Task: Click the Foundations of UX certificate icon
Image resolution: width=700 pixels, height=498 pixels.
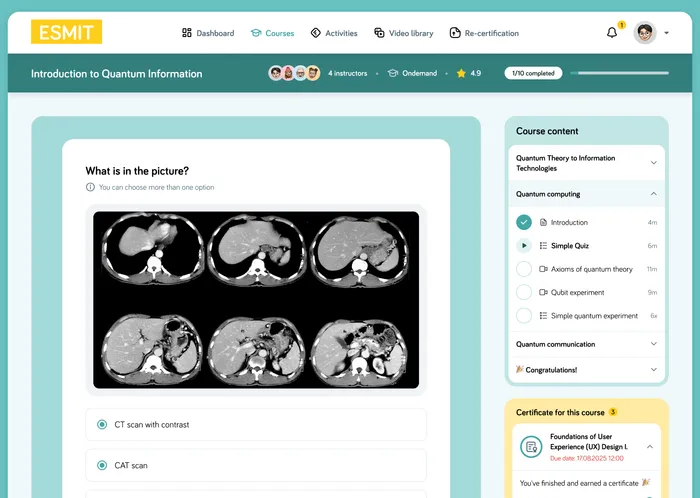Action: (x=531, y=447)
